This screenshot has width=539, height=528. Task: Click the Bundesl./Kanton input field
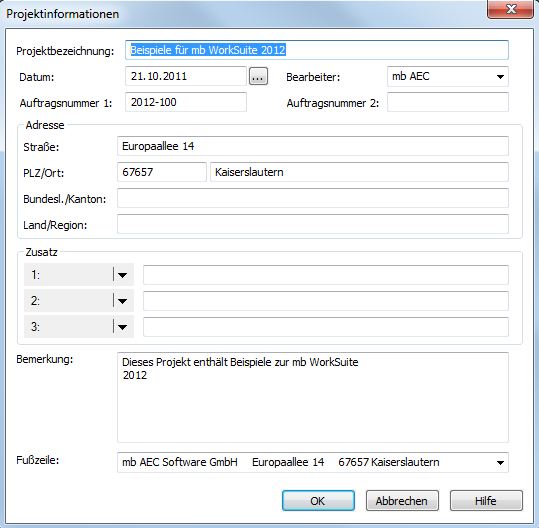313,198
